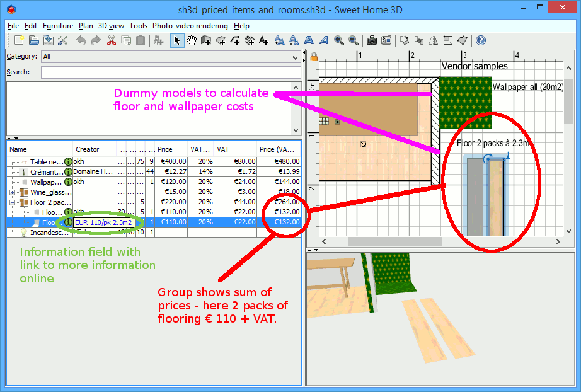Cut the selection with the scissors icon
The image size is (581, 392).
(x=111, y=40)
